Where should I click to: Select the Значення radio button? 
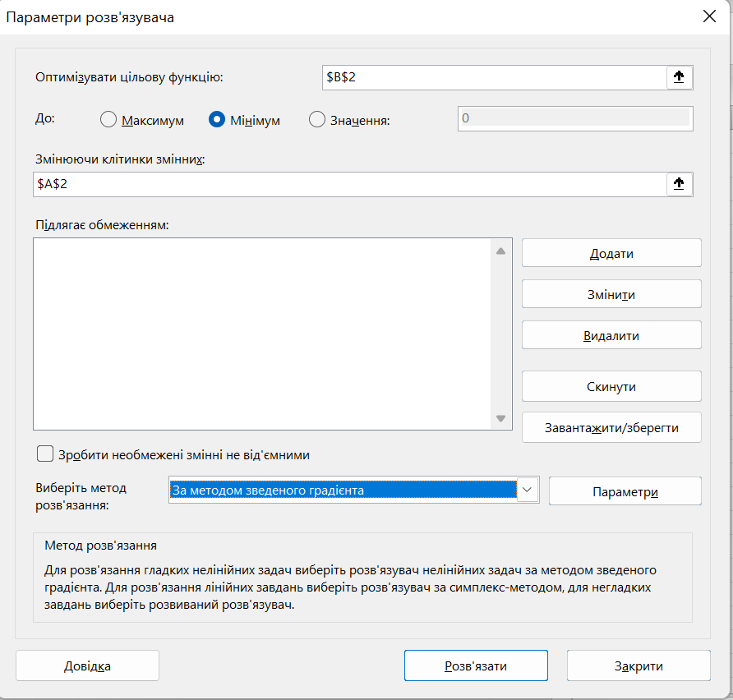[x=317, y=120]
